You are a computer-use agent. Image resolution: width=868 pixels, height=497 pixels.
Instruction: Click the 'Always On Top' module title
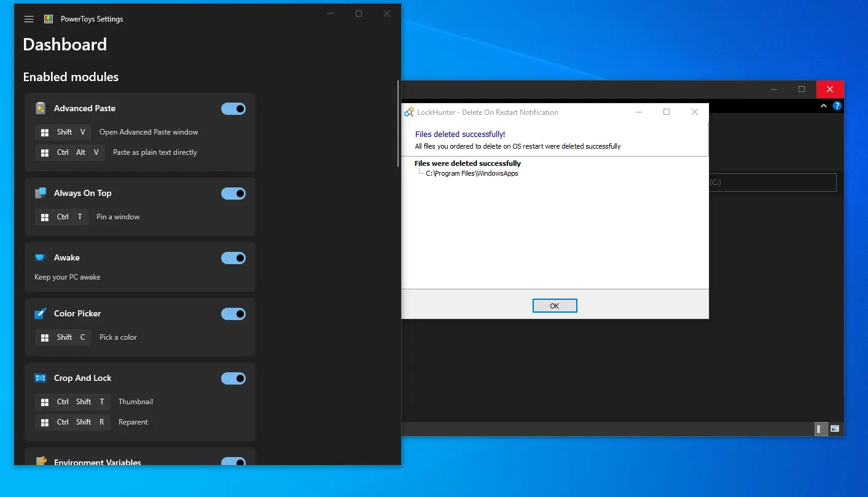[x=83, y=193]
